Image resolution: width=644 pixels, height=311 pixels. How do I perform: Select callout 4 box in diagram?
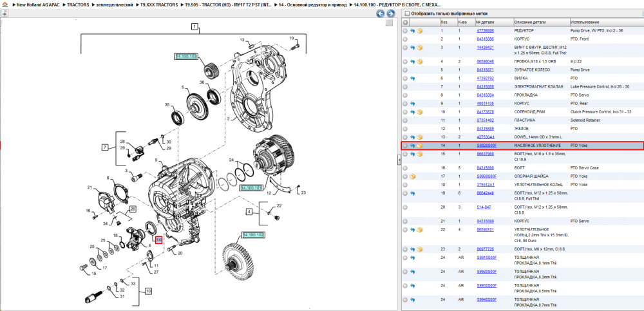249,212
